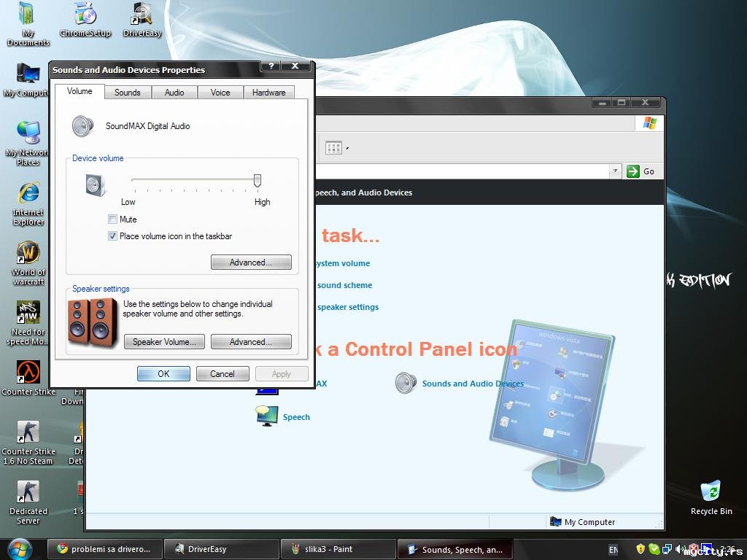Screen dimensions: 747x560
Task: Click the green Skype tray icon
Action: coord(654,549)
